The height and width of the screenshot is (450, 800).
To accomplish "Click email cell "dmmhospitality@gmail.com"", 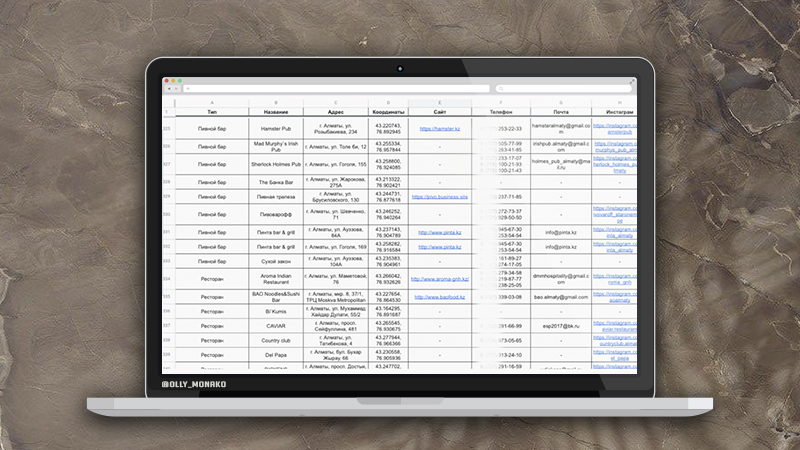I will point(561,279).
